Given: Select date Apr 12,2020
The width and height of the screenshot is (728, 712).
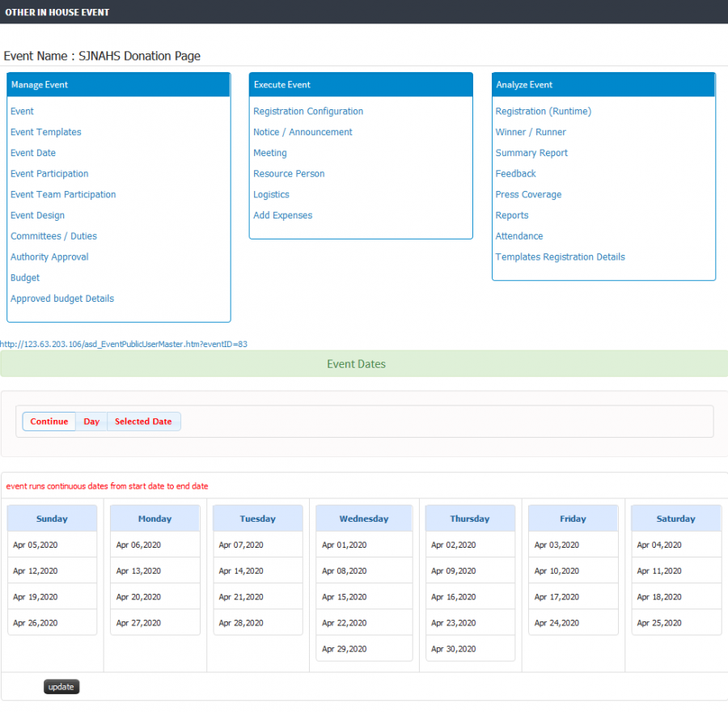Looking at the screenshot, I should 52,570.
